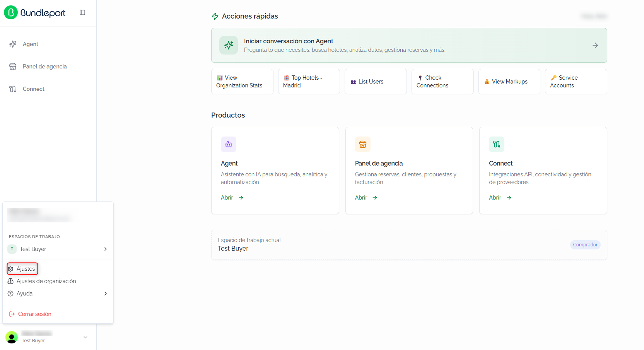Click the green Connect card icon
Screen dimensions: 644x350
coord(497,144)
